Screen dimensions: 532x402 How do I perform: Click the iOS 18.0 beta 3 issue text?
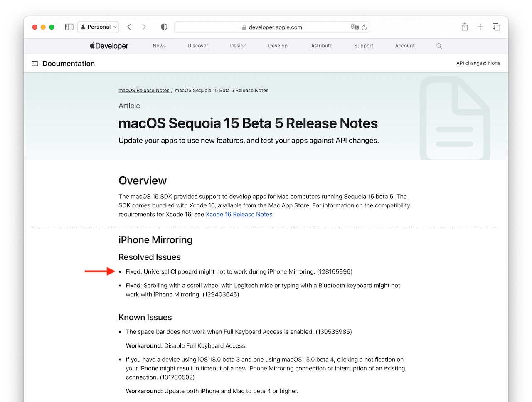coord(265,368)
